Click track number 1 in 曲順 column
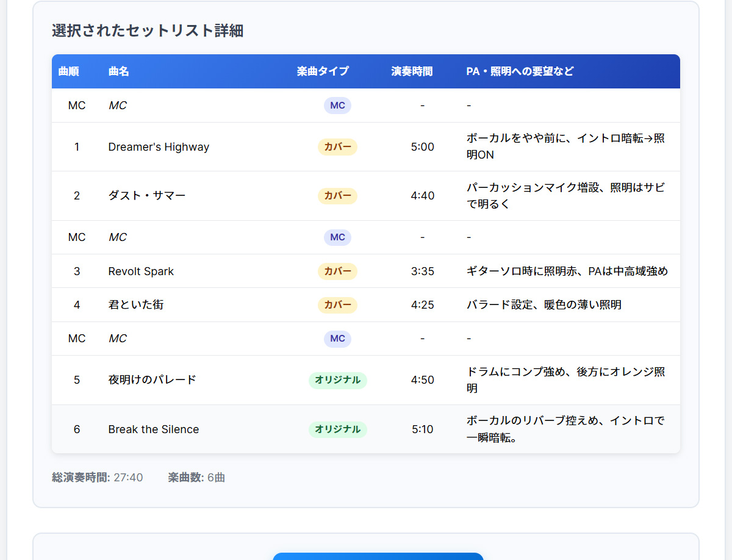The height and width of the screenshot is (560, 732). pyautogui.click(x=77, y=147)
